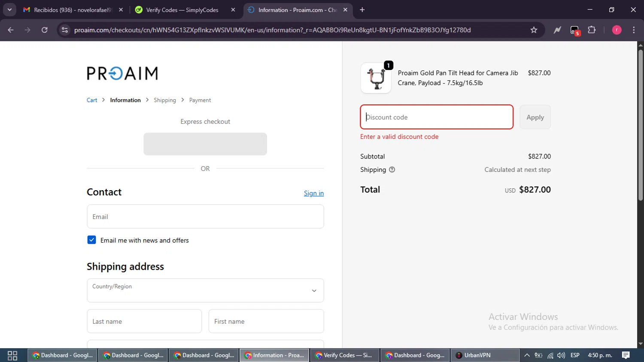
Task: Go back to the previous page
Action: coord(11,30)
